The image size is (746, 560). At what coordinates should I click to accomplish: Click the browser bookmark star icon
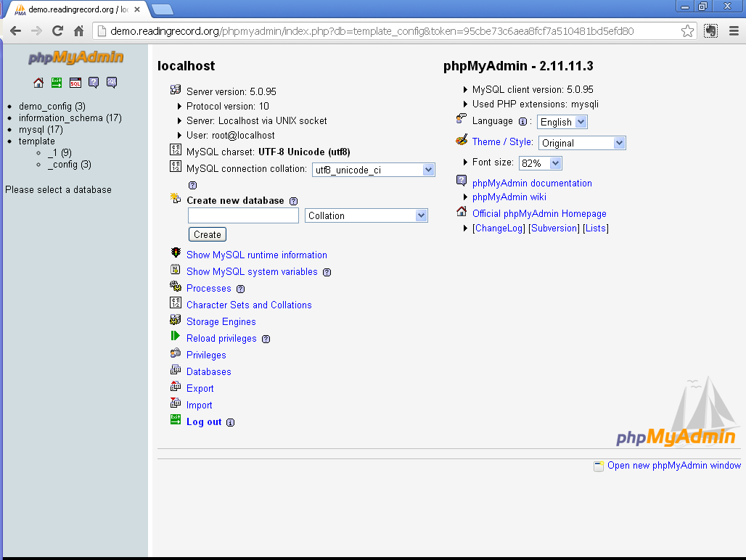click(687, 31)
